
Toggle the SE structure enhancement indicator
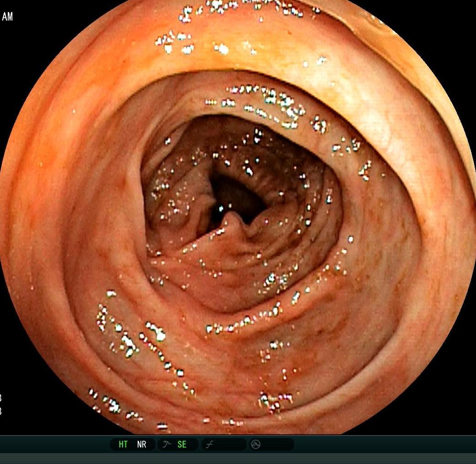(x=182, y=445)
